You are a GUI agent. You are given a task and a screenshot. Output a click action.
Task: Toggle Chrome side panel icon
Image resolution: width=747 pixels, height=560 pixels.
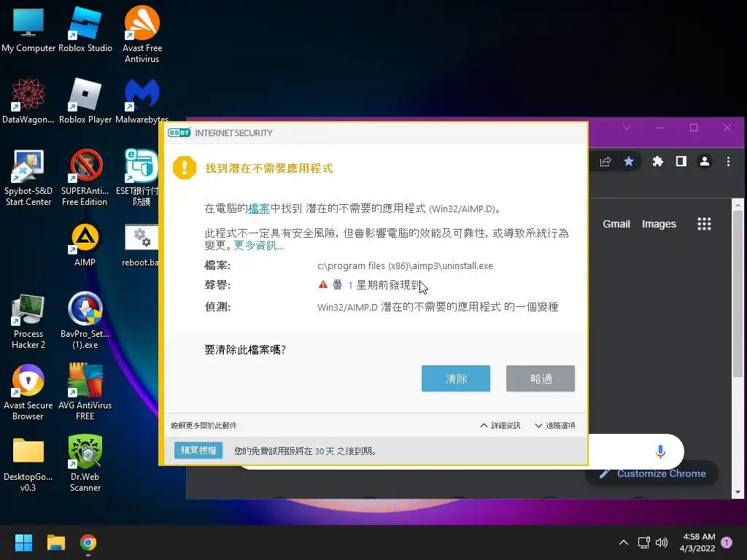[x=681, y=162]
